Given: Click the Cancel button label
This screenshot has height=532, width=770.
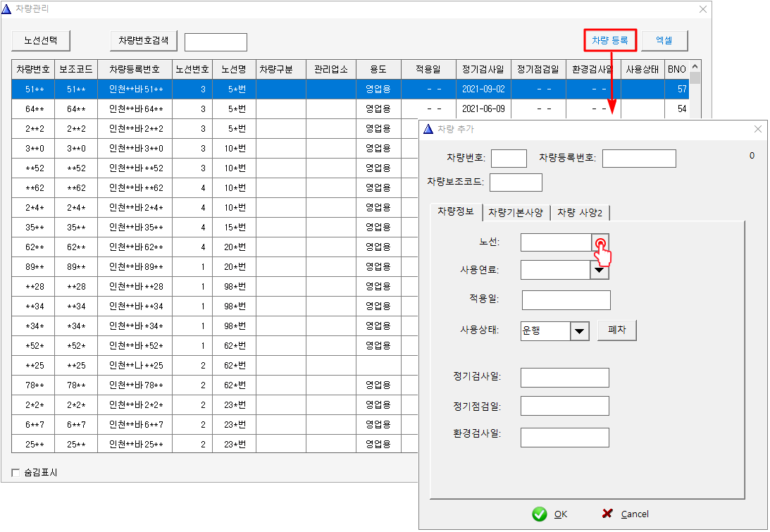Looking at the screenshot, I should (635, 514).
